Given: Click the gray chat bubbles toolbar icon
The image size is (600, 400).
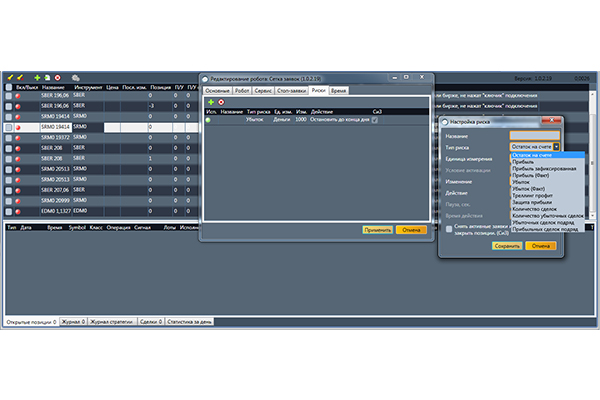Looking at the screenshot, I should (x=76, y=77).
